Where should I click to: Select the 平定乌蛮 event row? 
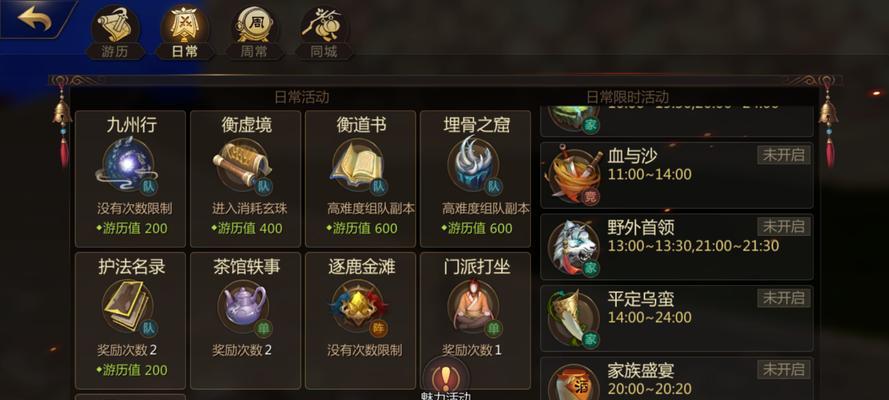pos(677,318)
